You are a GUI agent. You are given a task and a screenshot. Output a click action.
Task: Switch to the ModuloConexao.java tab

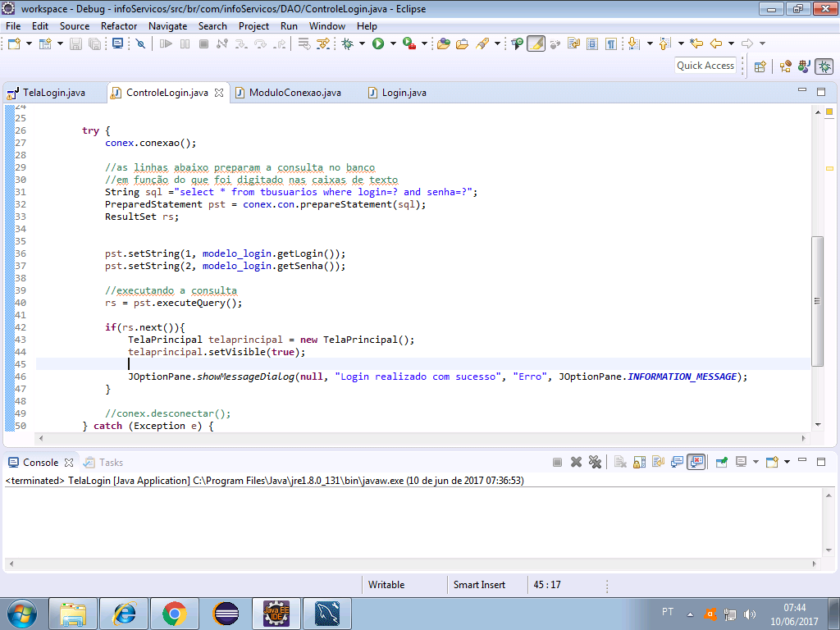pyautogui.click(x=294, y=93)
